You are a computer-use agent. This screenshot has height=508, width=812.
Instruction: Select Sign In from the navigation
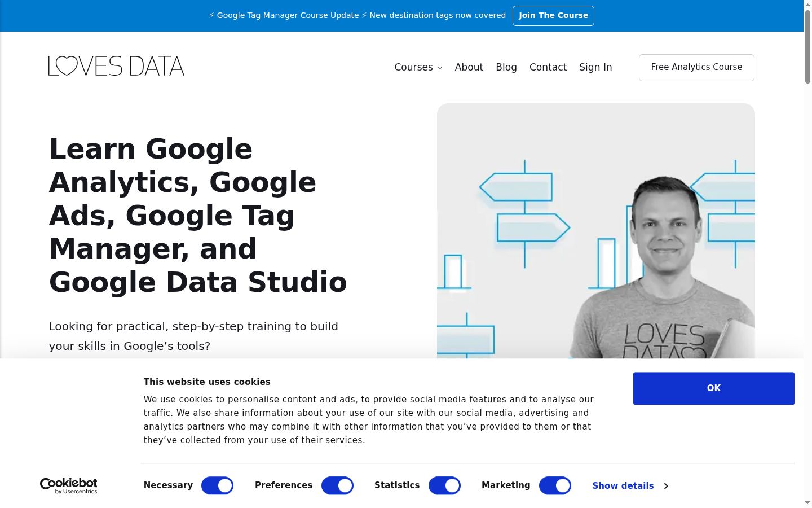pos(595,67)
